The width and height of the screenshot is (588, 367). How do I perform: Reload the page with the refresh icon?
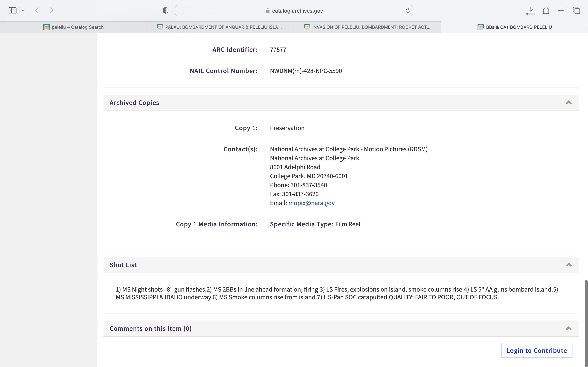[408, 10]
